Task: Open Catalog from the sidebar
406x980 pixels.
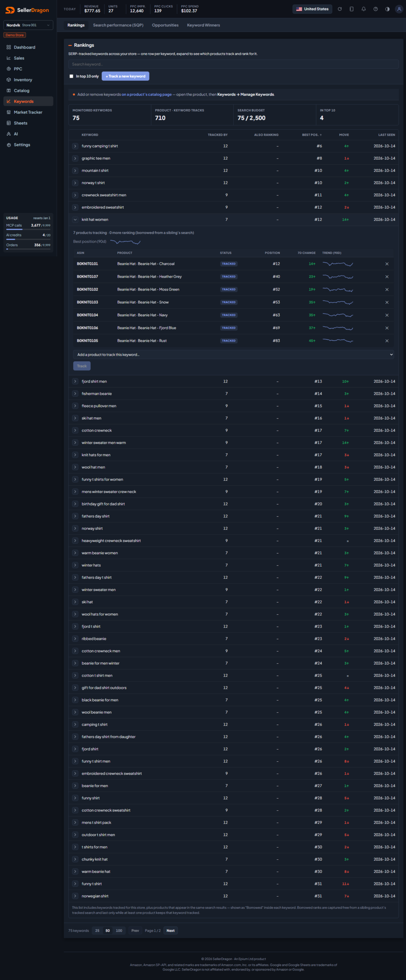Action: [x=28, y=91]
